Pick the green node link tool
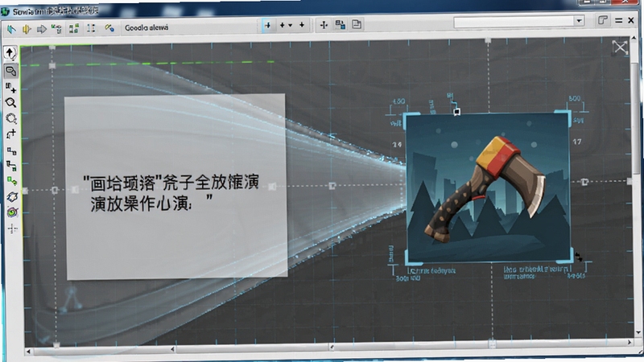 coord(12,180)
